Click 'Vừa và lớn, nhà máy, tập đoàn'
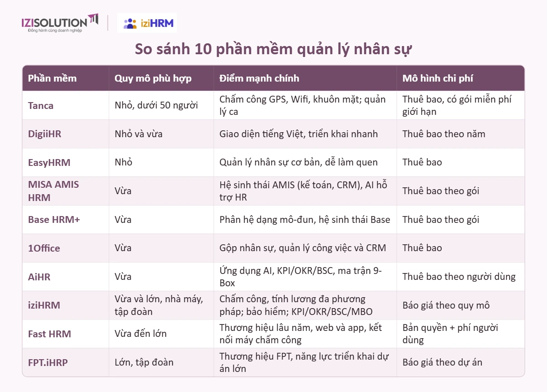The height and width of the screenshot is (392, 547). (x=159, y=305)
